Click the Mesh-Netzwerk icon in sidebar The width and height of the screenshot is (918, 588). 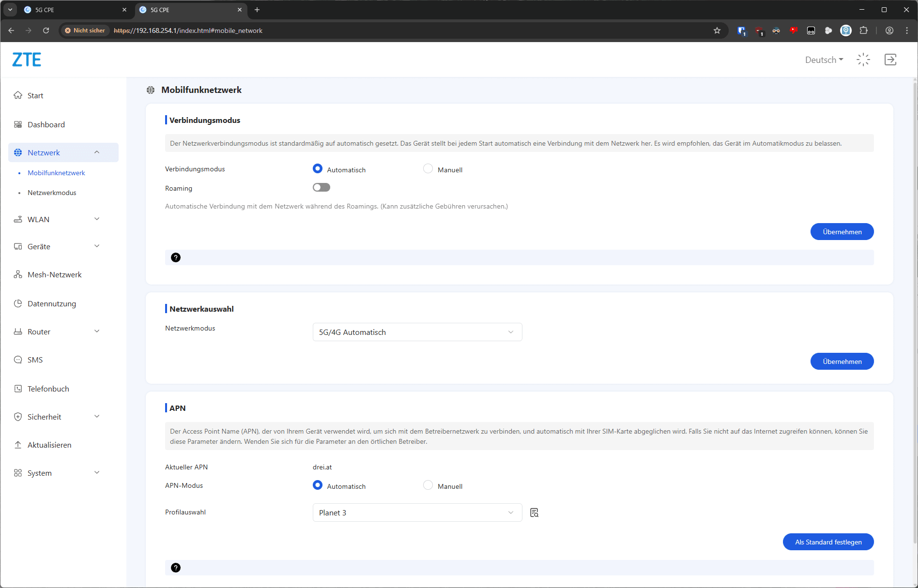(x=18, y=274)
